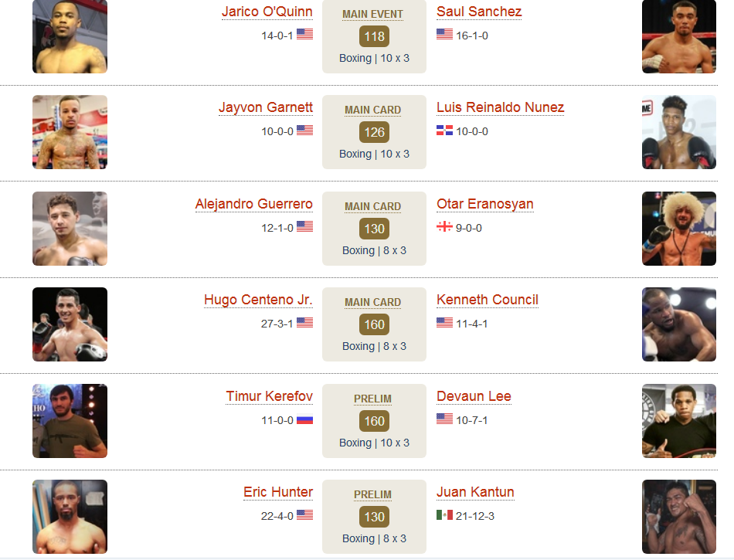Select the Alejandro Guerrero name link
The width and height of the screenshot is (734, 560).
[x=253, y=205]
